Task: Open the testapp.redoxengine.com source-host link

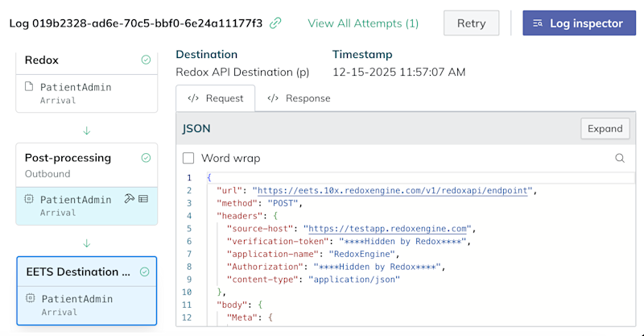Action: click(388, 229)
